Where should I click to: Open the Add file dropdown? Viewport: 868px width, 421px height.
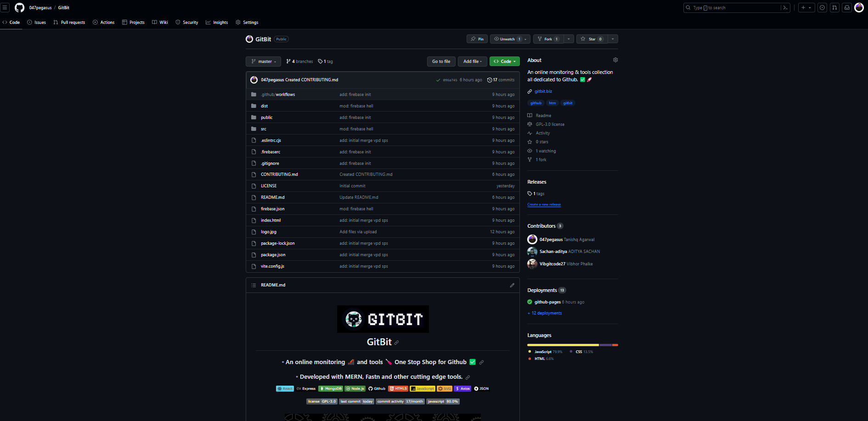tap(472, 62)
